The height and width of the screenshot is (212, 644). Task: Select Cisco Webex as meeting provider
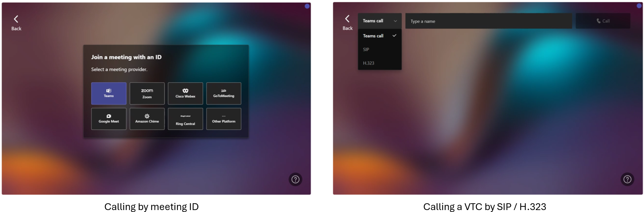tap(185, 93)
